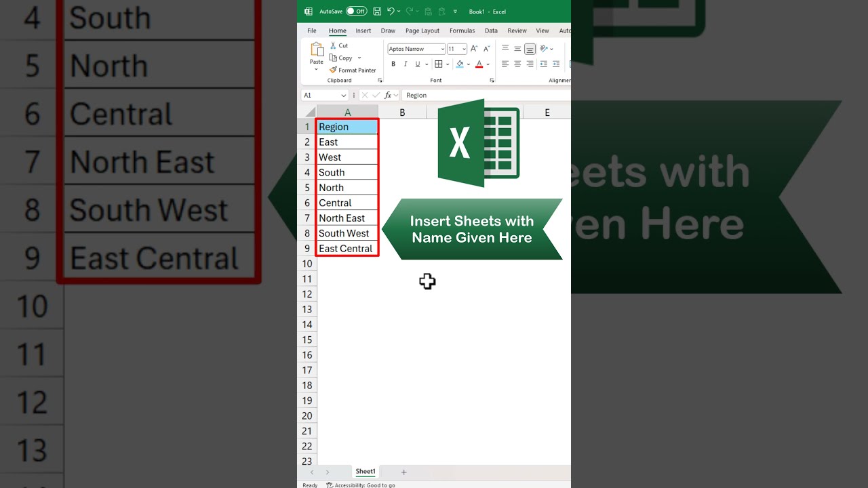Select column A header
The height and width of the screenshot is (488, 868).
pyautogui.click(x=348, y=113)
